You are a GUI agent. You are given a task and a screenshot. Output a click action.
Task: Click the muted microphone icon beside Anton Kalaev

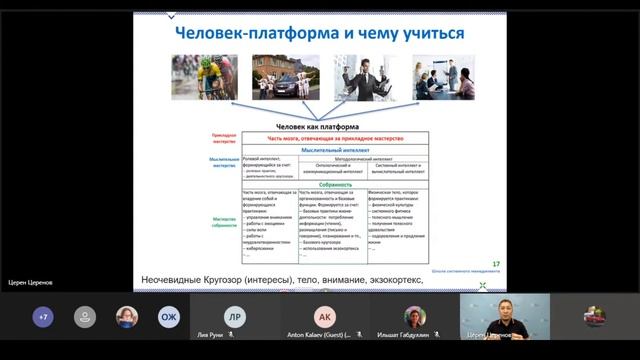tap(359, 335)
